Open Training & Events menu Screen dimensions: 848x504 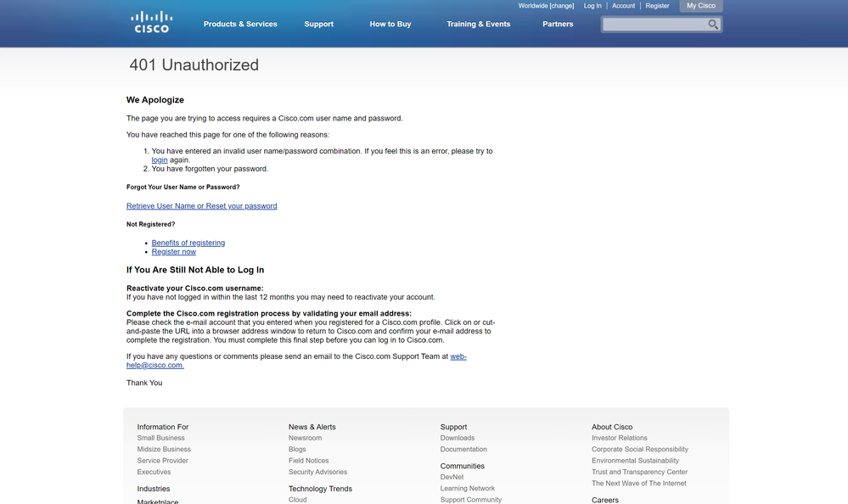tap(478, 24)
